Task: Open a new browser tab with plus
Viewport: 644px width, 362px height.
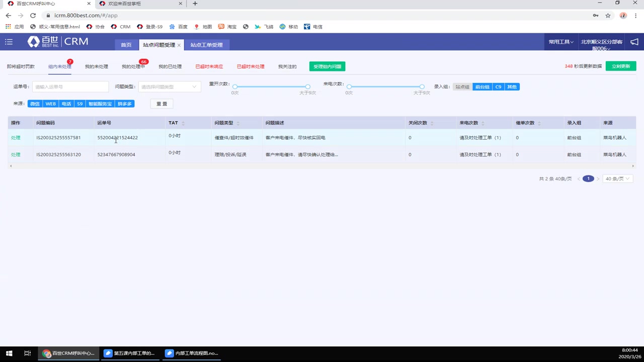Action: 195,4
